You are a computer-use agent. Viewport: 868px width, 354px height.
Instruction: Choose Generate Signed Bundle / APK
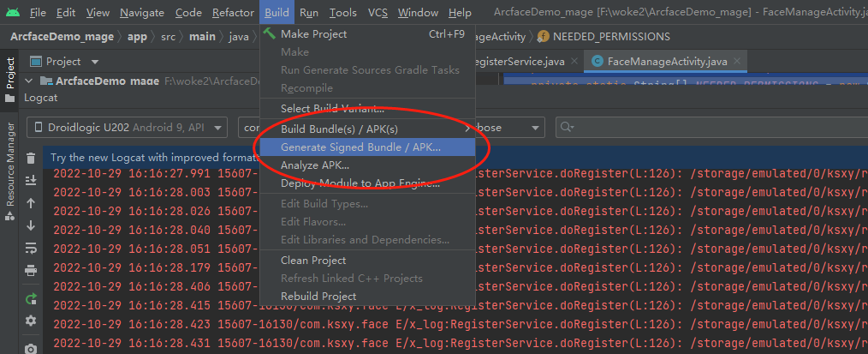click(367, 147)
